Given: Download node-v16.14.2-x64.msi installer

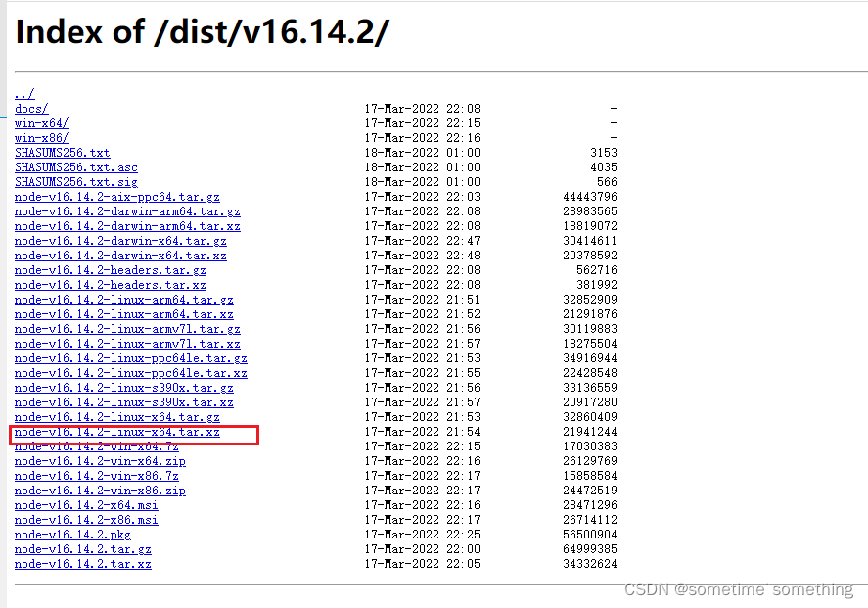Looking at the screenshot, I should [86, 505].
